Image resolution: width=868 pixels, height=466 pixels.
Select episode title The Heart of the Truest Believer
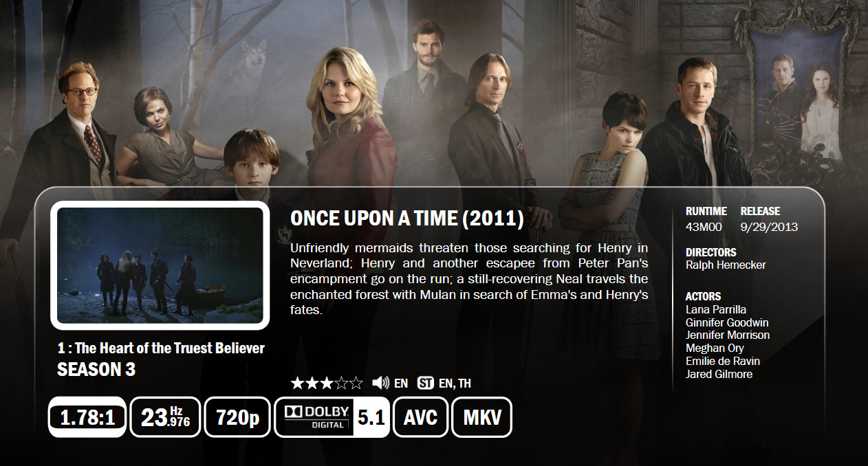[x=160, y=348]
